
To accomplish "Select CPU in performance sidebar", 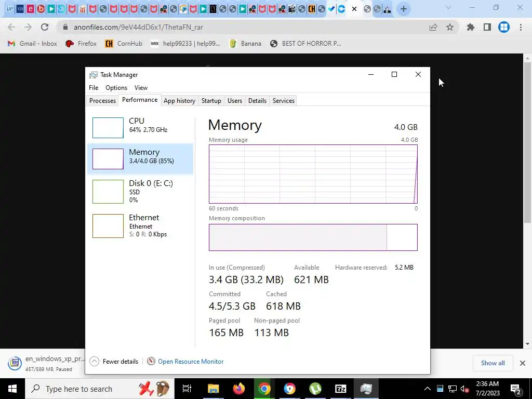I will click(x=140, y=127).
